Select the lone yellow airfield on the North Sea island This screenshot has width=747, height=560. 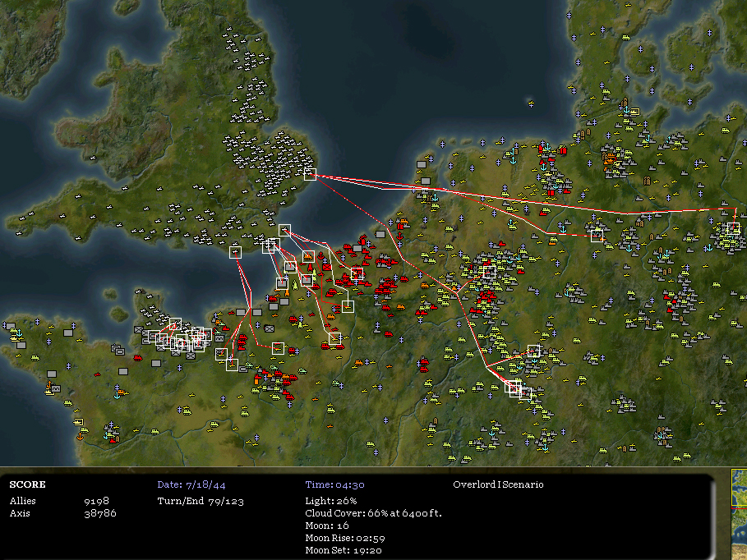click(531, 103)
